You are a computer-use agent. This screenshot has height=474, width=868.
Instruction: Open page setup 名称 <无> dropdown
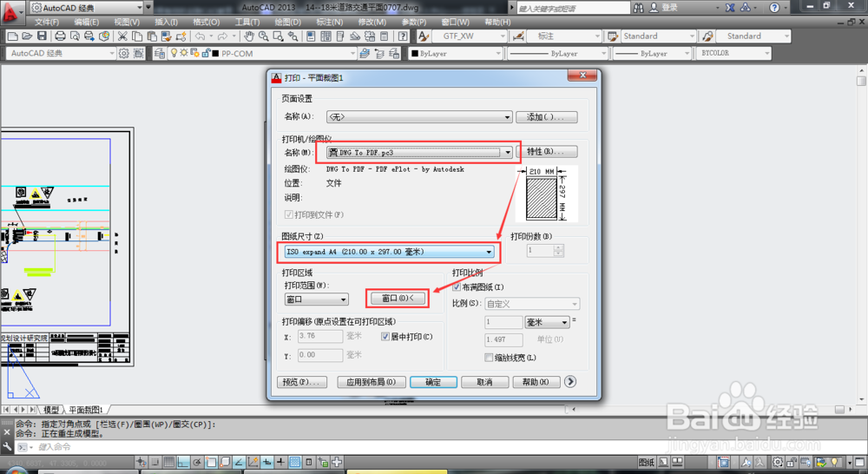pyautogui.click(x=419, y=117)
